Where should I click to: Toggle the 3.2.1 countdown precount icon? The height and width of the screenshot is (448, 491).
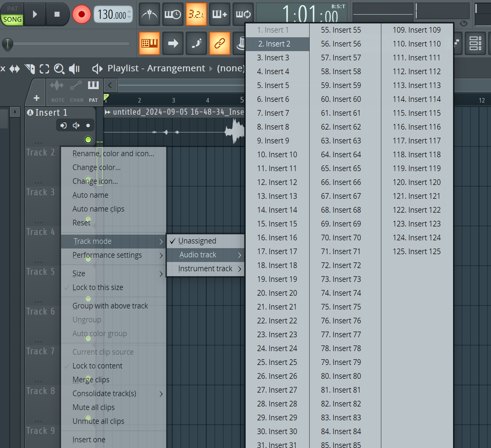click(196, 14)
